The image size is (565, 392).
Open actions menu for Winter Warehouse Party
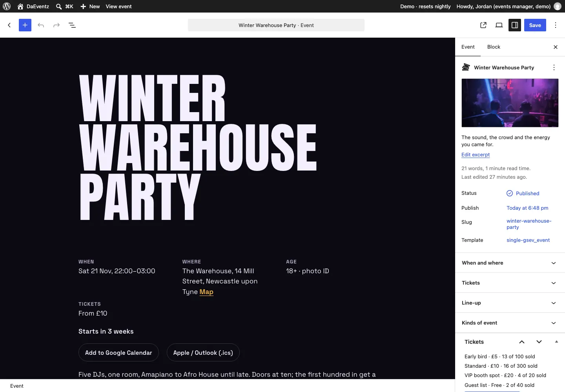554,67
